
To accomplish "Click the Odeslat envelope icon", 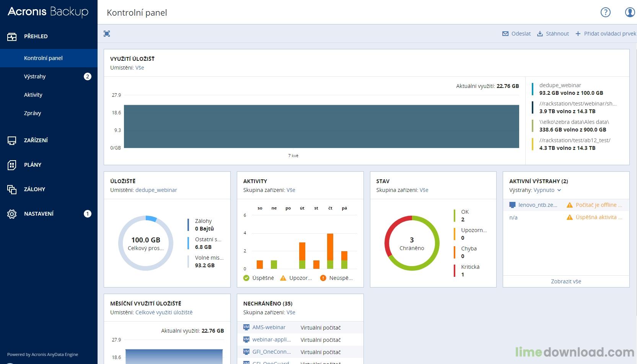I will coord(505,34).
